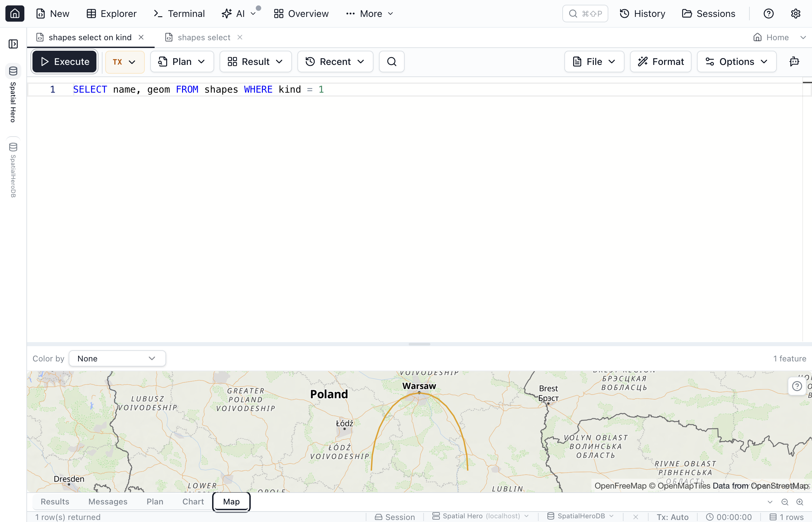Image resolution: width=812 pixels, height=522 pixels.
Task: Click Home breadcrumb on the right
Action: [x=771, y=37]
